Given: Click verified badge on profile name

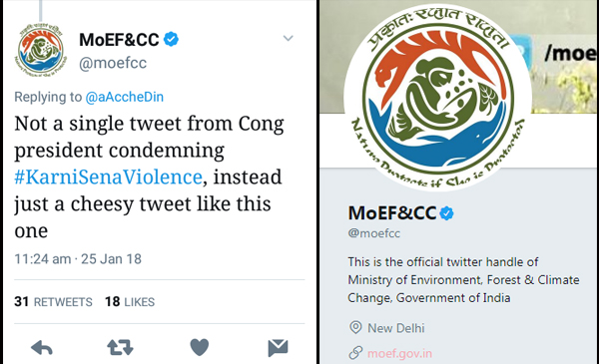Looking at the screenshot, I should pos(446,213).
